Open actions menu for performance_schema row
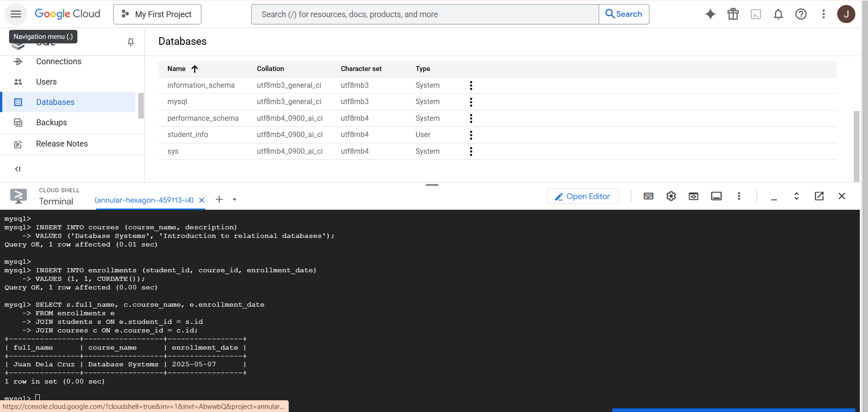This screenshot has width=868, height=412. (471, 118)
